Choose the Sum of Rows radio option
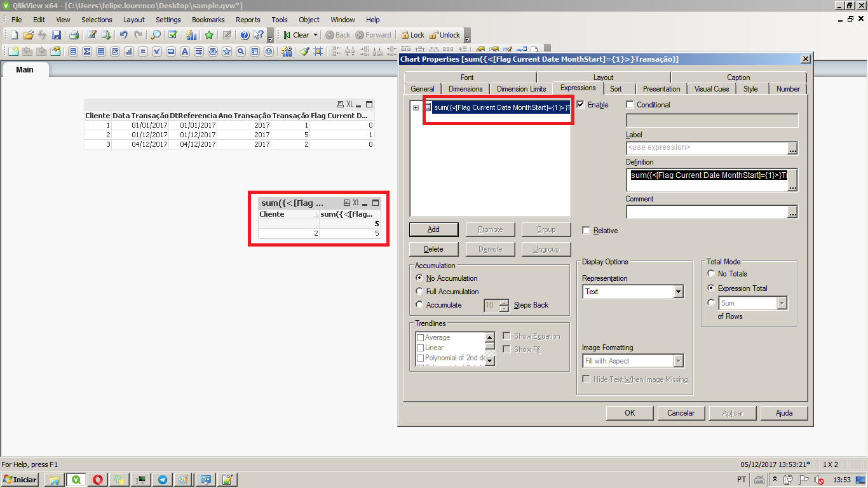Screen dimensions: 868x488 tap(711, 303)
